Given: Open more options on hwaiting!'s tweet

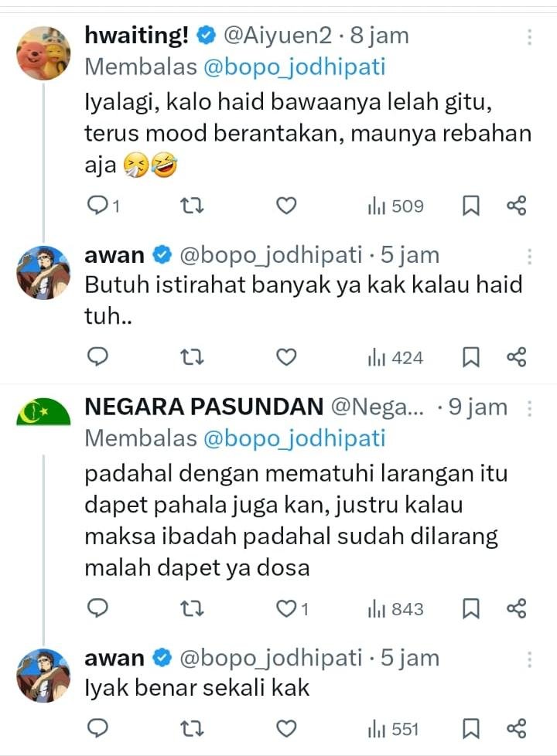Looking at the screenshot, I should pyautogui.click(x=530, y=37).
